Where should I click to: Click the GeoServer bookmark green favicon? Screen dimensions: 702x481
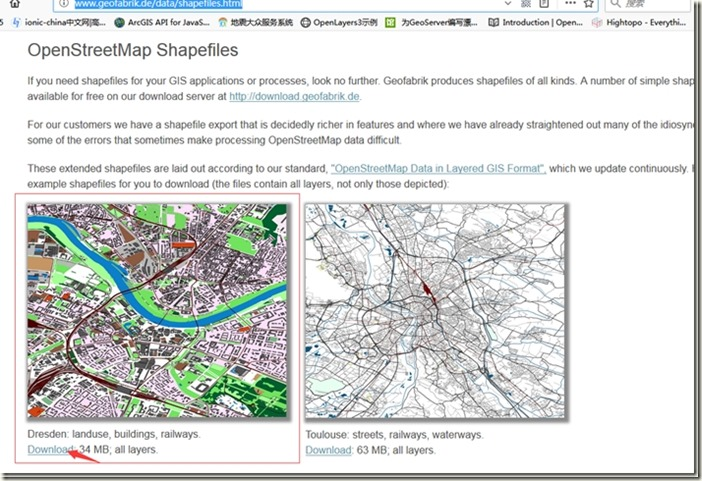390,22
